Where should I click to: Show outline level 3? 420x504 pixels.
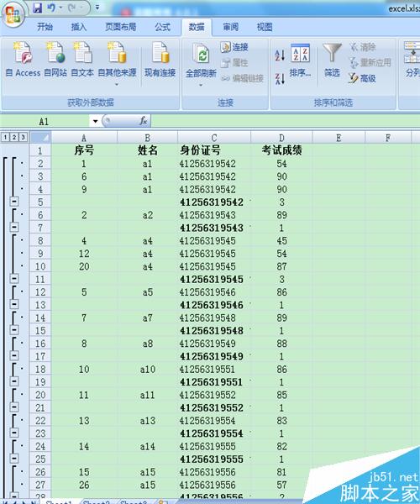[x=23, y=137]
